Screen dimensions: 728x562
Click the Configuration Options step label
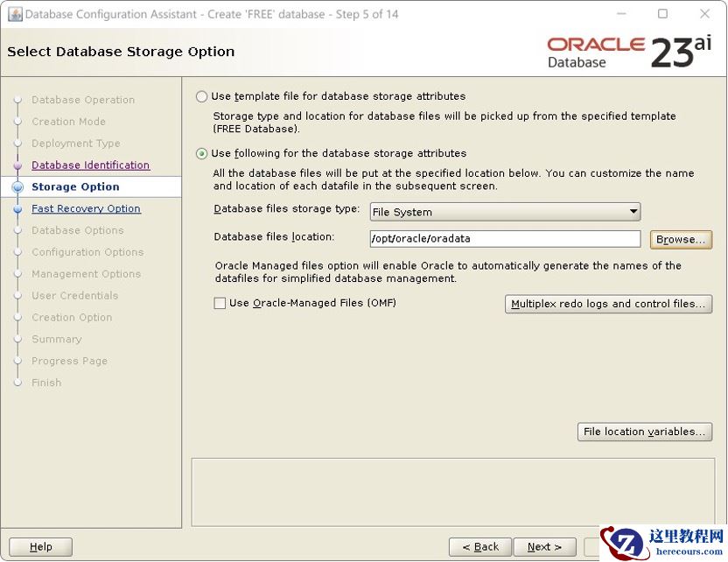(87, 252)
